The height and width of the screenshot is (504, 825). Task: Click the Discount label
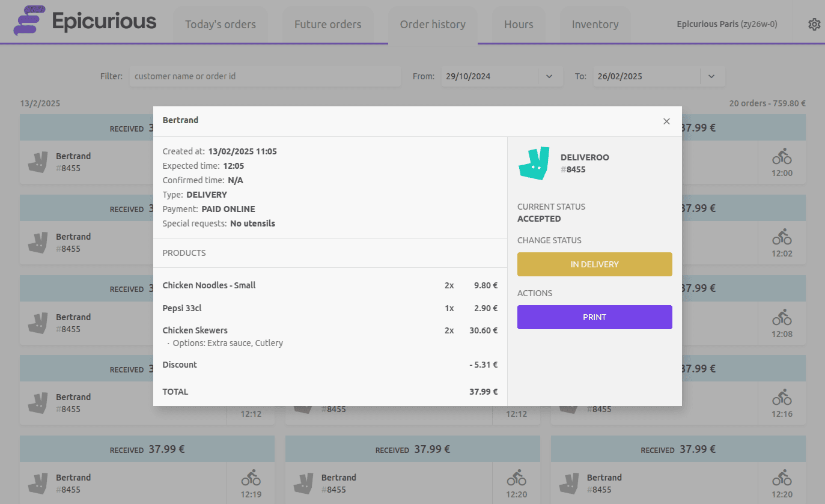tap(180, 365)
